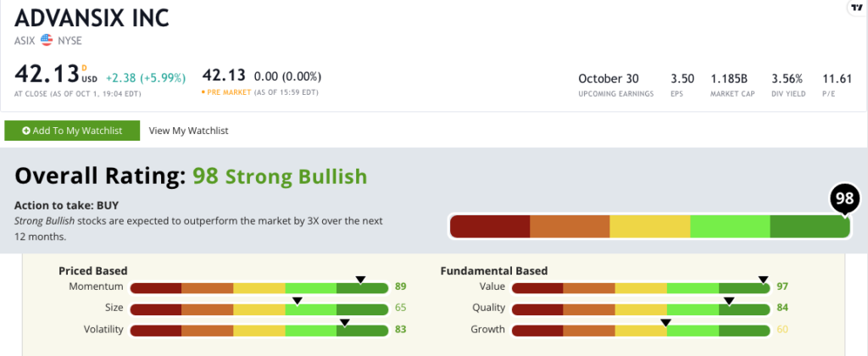Click the plus icon on watchlist button

point(26,131)
